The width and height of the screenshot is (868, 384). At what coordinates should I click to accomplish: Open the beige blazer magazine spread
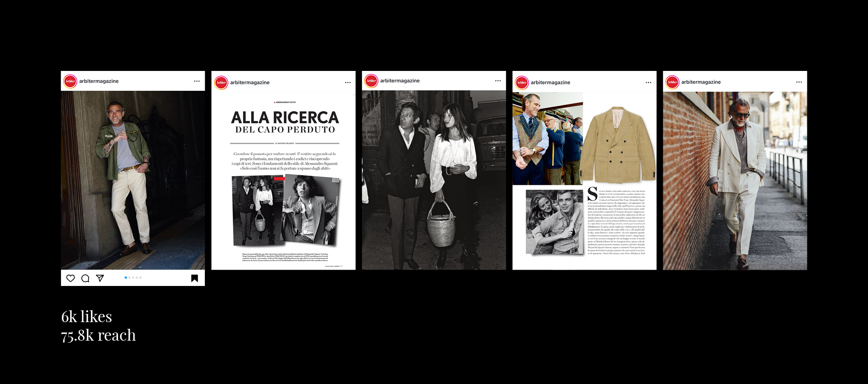(x=585, y=181)
